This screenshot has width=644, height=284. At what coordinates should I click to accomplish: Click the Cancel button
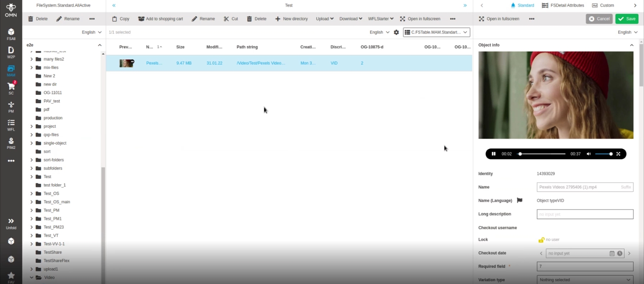[599, 19]
